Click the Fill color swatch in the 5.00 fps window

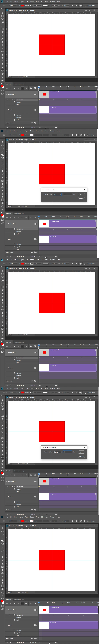tap(23, 521)
